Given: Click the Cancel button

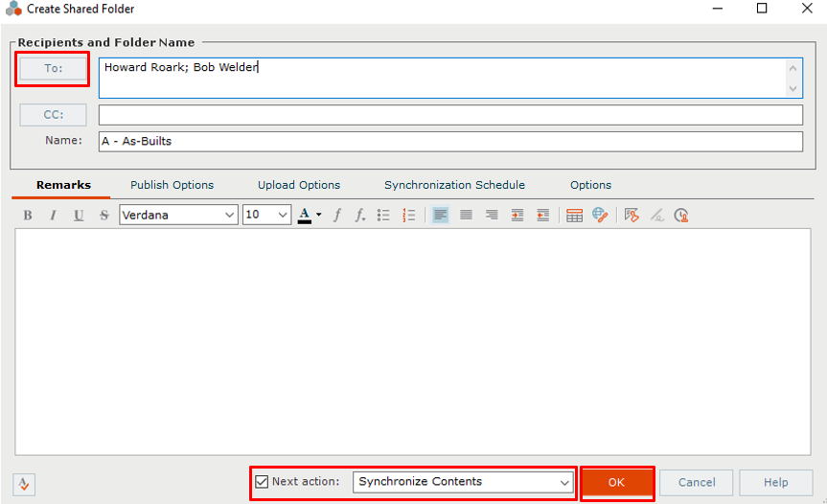Looking at the screenshot, I should [x=697, y=482].
